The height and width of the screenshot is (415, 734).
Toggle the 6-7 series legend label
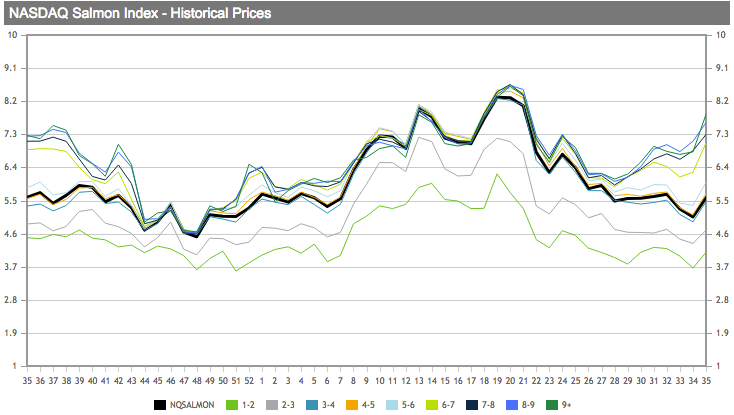(x=448, y=405)
